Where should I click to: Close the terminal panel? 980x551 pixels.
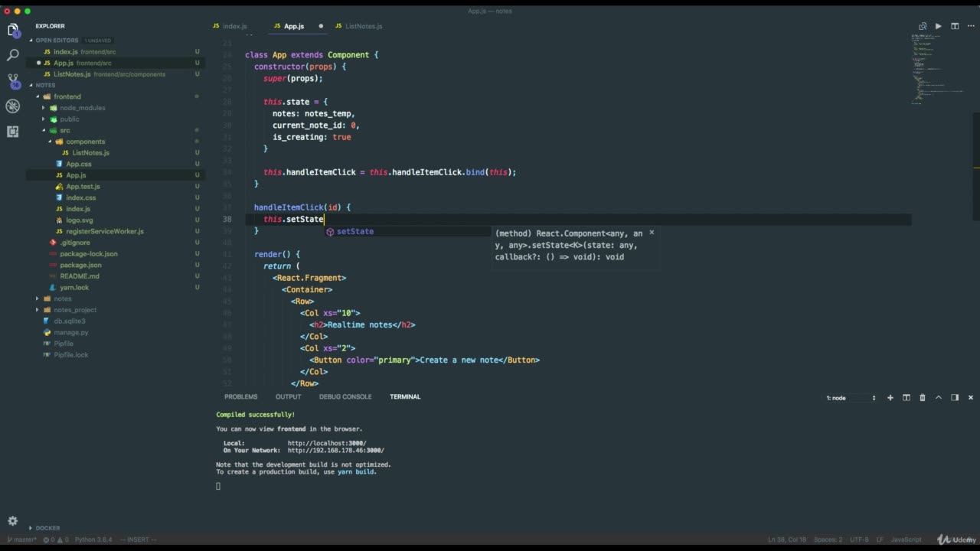[971, 398]
